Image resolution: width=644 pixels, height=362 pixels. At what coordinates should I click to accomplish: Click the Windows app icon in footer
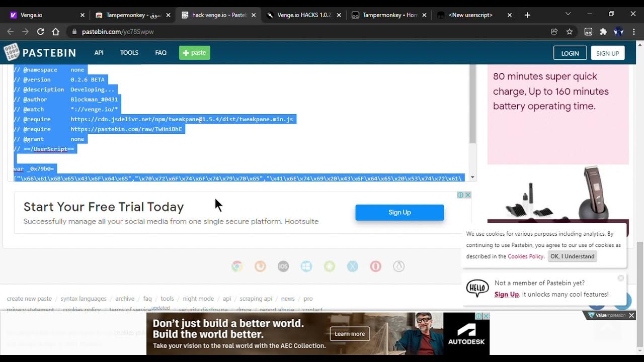[306, 266]
